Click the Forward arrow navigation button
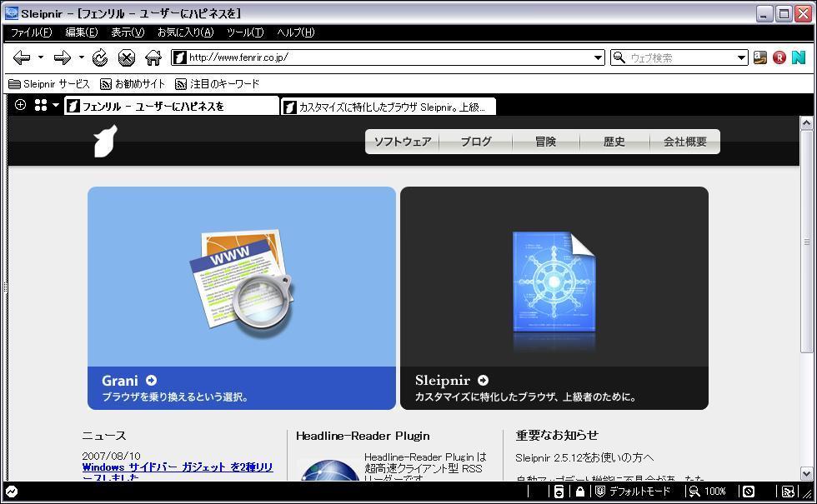 [x=62, y=57]
